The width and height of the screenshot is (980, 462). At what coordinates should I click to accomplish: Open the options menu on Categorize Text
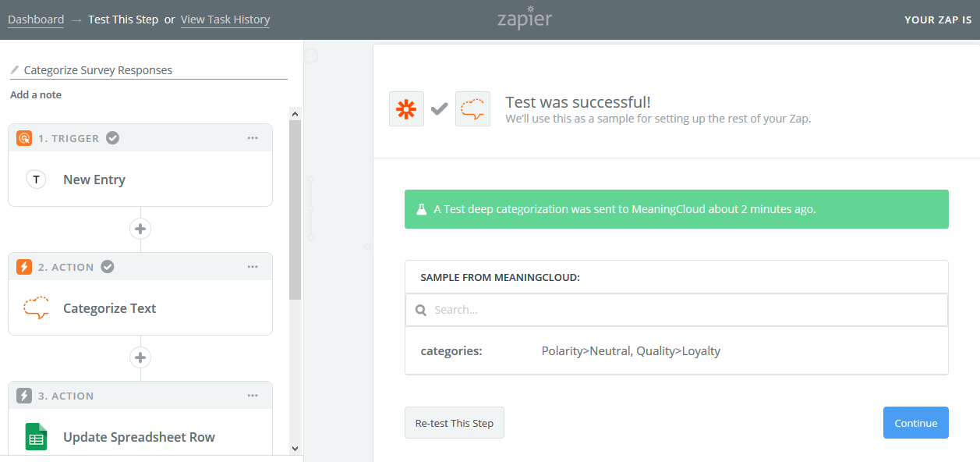pyautogui.click(x=253, y=266)
